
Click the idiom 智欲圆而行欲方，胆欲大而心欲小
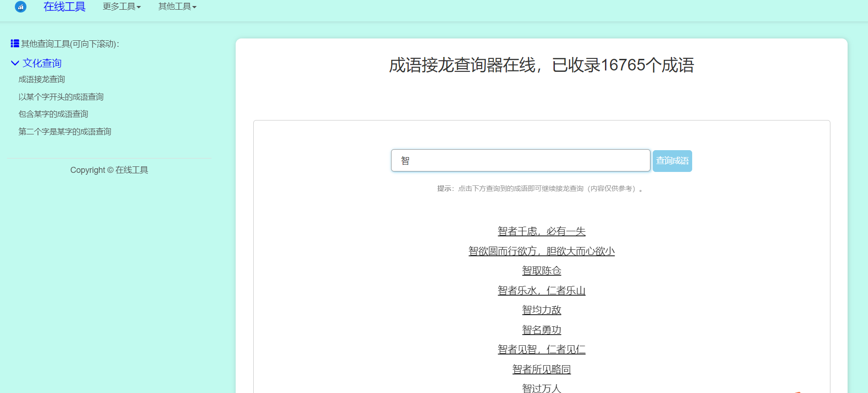coord(541,251)
